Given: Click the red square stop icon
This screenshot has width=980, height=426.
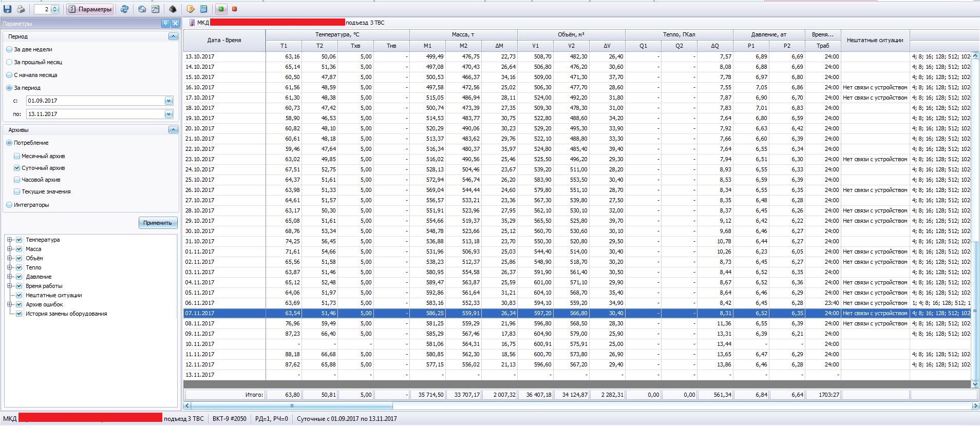Looking at the screenshot, I should coord(235,9).
